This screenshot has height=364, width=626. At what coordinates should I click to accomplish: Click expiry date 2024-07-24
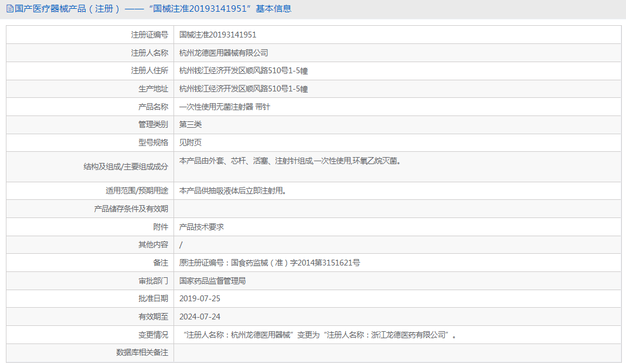(200, 317)
